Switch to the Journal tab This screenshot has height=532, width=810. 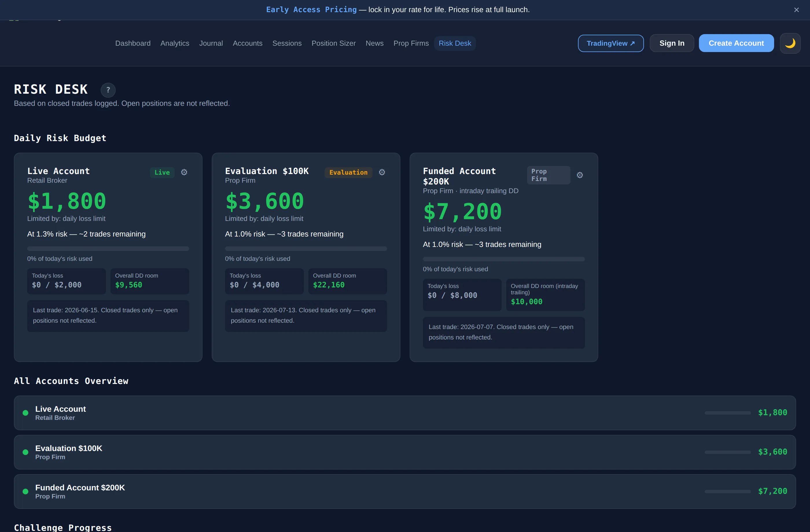click(211, 43)
